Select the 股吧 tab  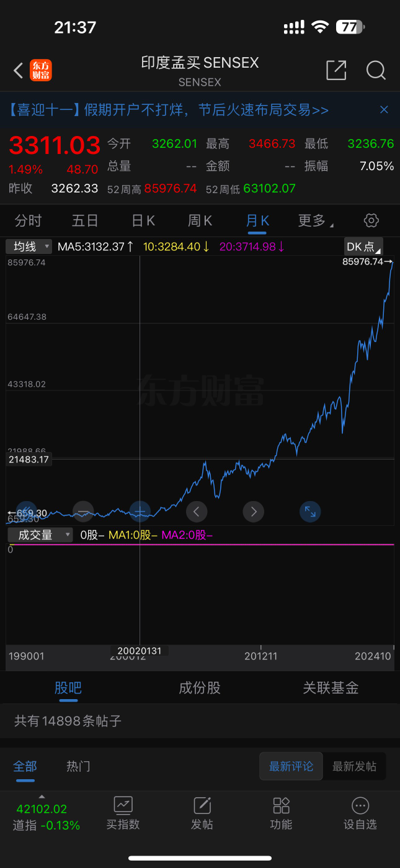(x=68, y=687)
